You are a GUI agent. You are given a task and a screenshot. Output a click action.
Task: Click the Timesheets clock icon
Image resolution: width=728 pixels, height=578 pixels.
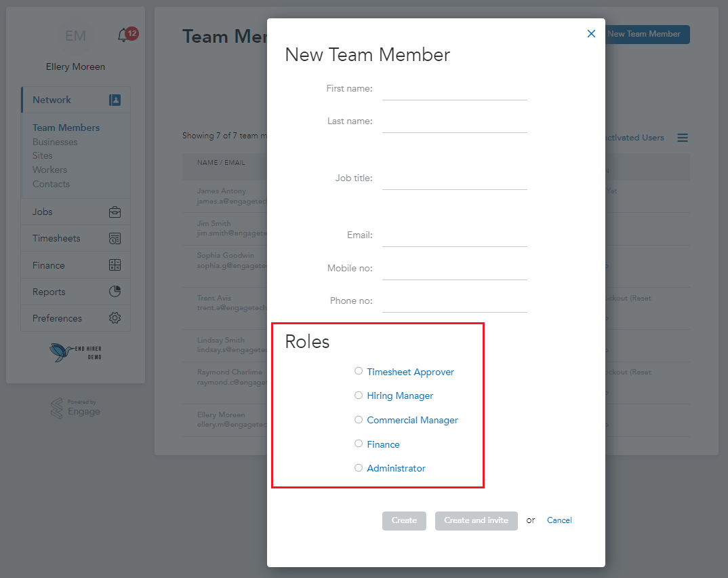(x=115, y=238)
